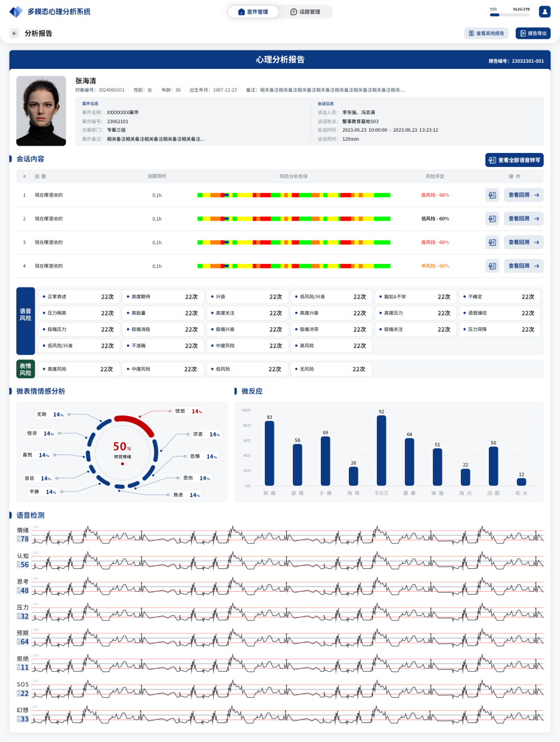Open voice transcript icon for topic row 3
This screenshot has height=742, width=560.
[x=492, y=243]
